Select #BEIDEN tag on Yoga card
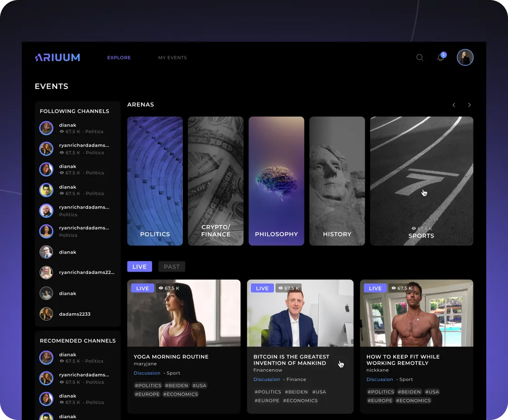The height and width of the screenshot is (420, 508). click(176, 386)
